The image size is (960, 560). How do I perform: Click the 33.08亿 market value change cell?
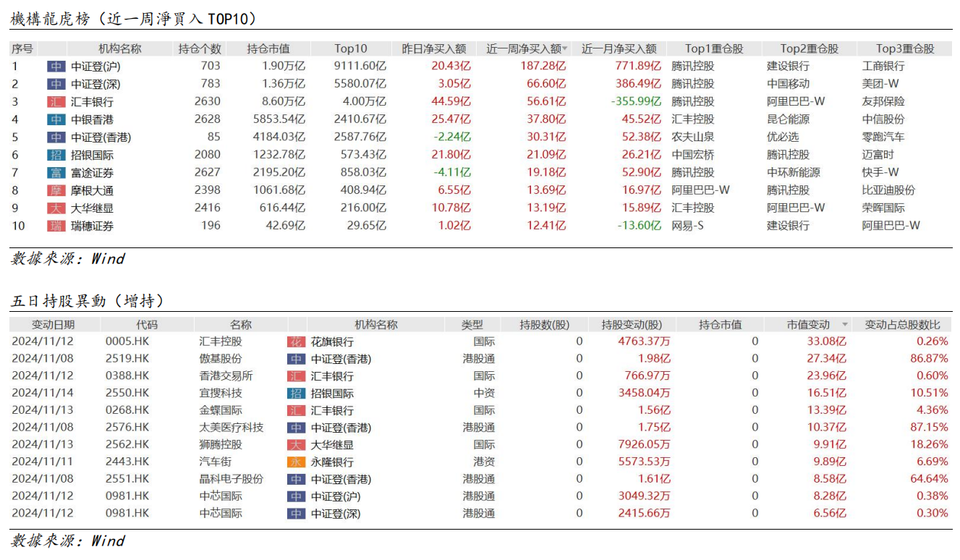[827, 341]
